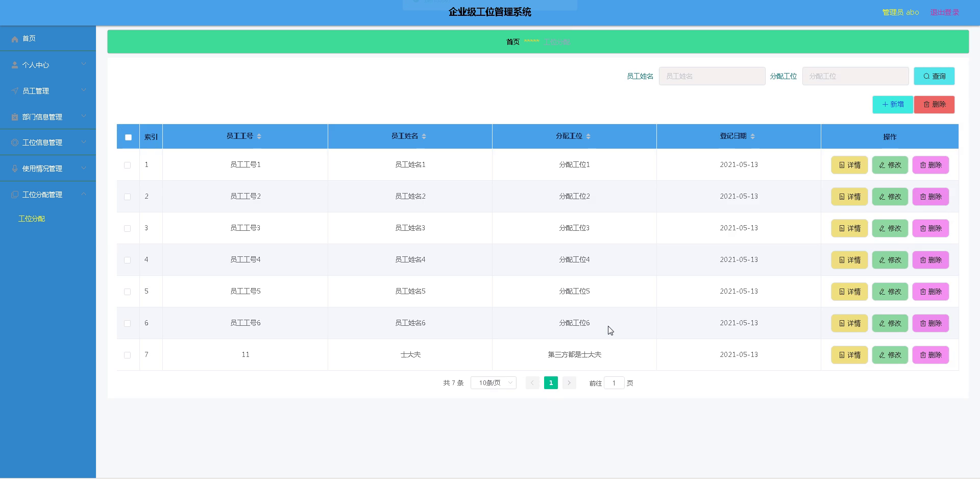Expand the 工位信息管理 menu chevron

click(84, 142)
